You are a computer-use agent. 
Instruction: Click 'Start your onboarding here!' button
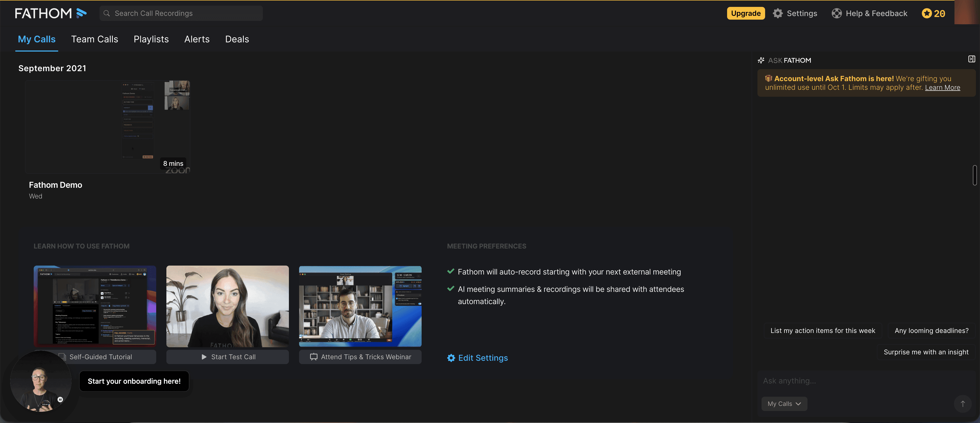coord(134,381)
